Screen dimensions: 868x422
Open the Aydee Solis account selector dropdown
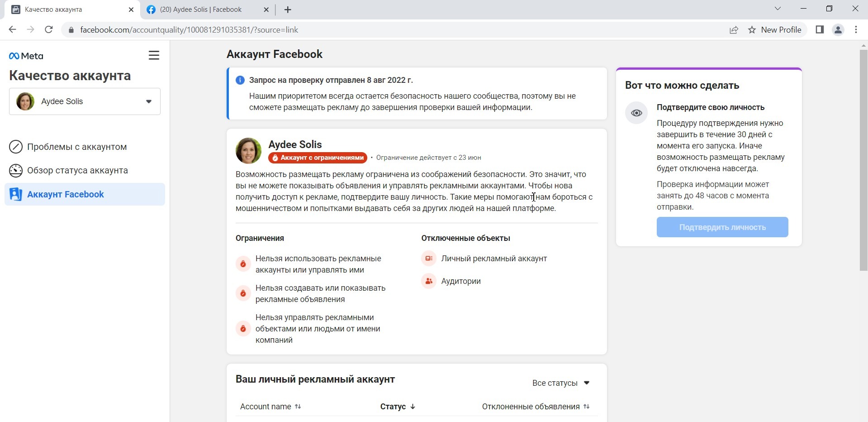pos(85,101)
